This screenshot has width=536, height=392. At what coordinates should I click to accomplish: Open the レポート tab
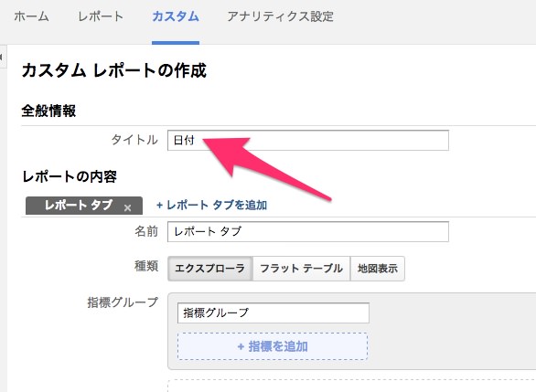(x=101, y=16)
